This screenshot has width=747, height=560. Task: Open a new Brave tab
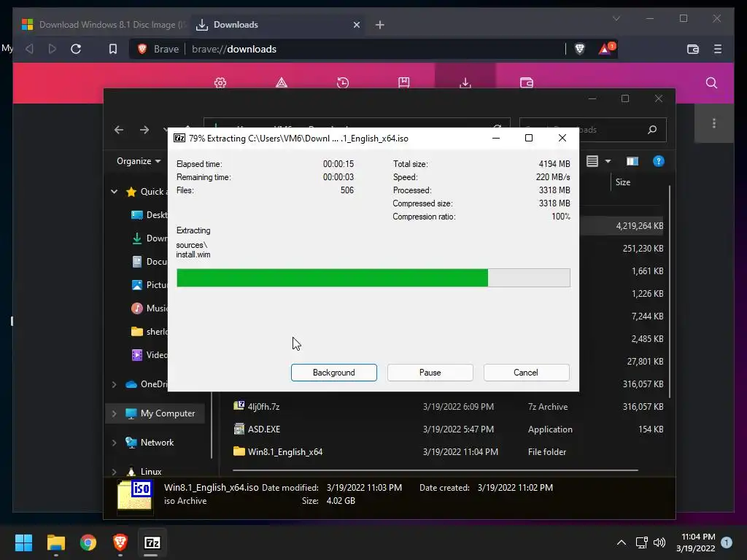(379, 25)
